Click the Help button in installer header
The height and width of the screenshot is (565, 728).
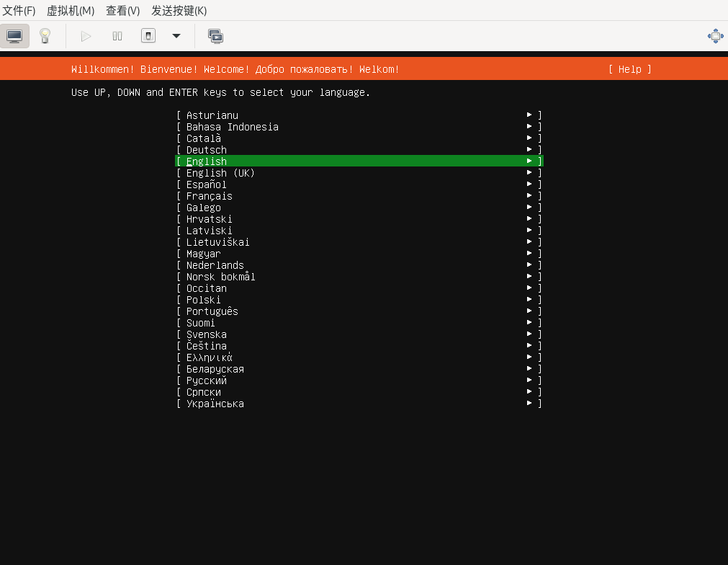629,69
